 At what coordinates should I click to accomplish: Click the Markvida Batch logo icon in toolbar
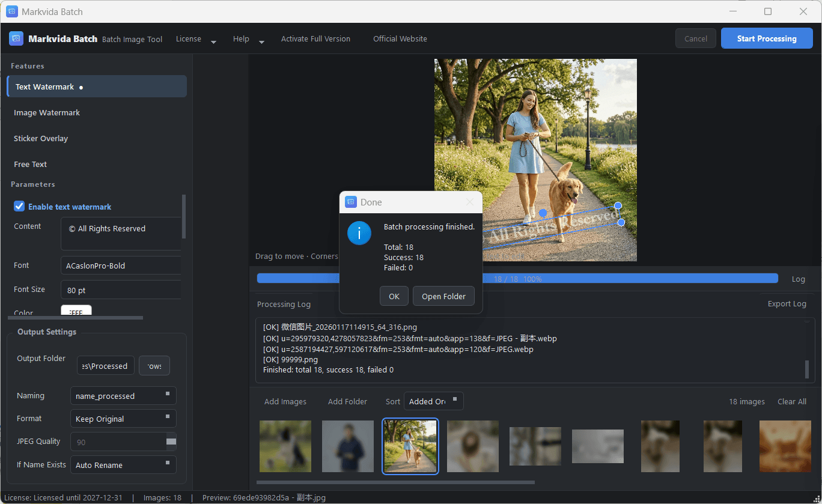pos(16,38)
